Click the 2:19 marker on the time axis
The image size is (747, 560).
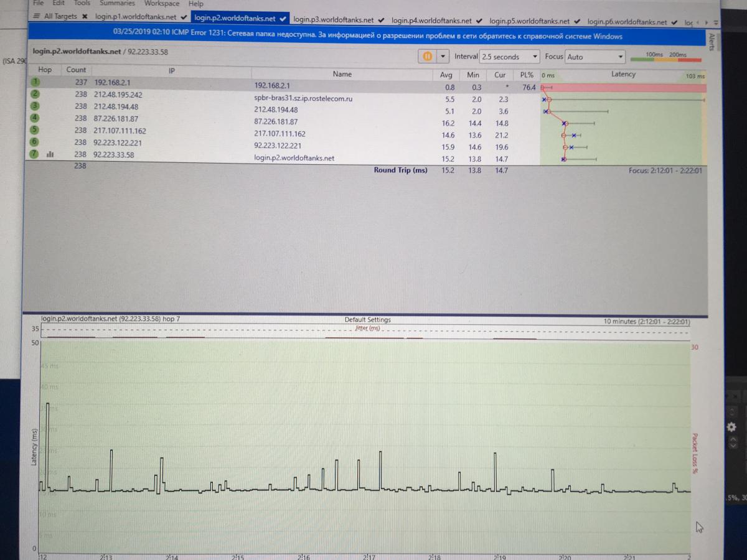500,558
